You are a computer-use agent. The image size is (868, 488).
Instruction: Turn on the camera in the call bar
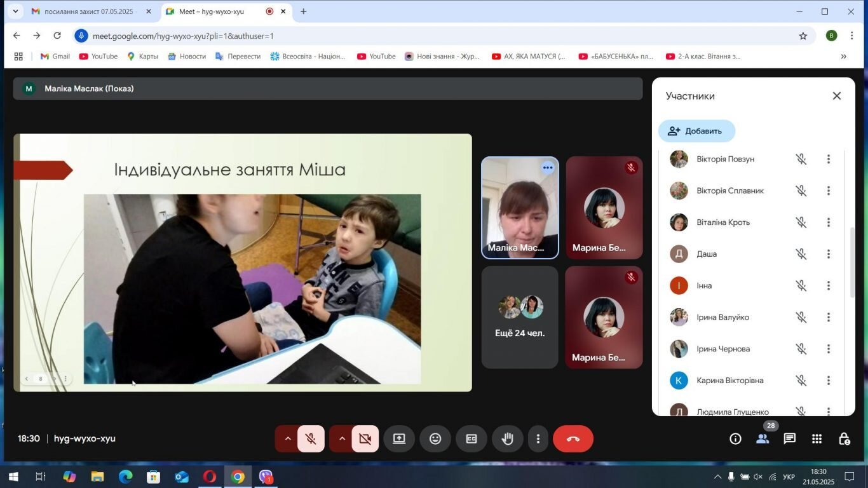365,438
